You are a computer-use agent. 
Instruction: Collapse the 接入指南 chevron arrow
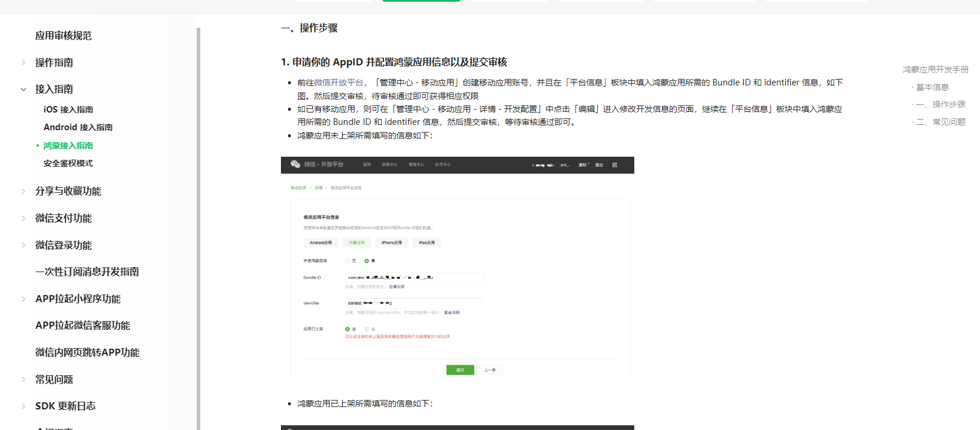[24, 90]
